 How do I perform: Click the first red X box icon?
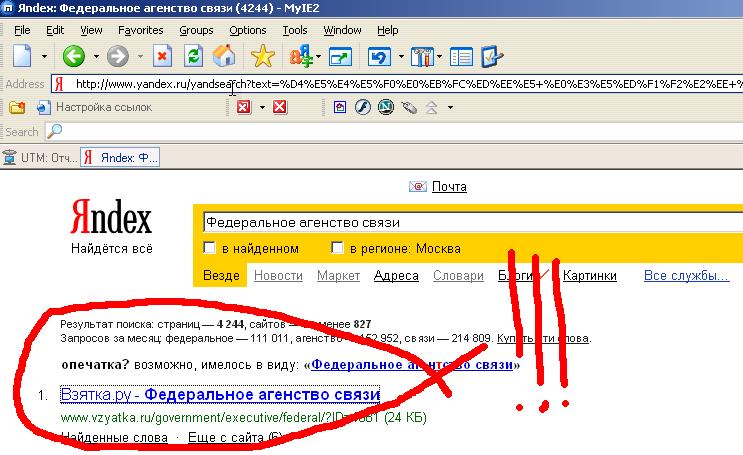[x=244, y=108]
